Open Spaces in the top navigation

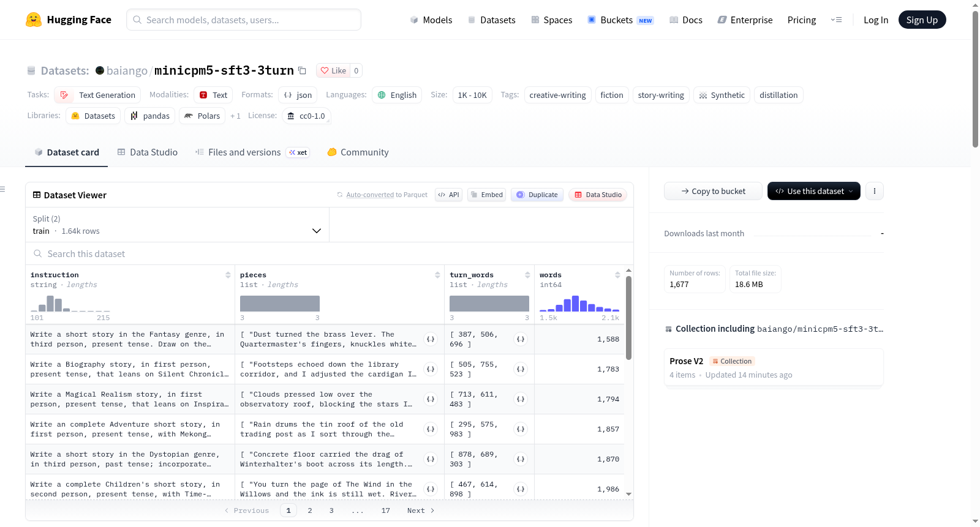551,20
